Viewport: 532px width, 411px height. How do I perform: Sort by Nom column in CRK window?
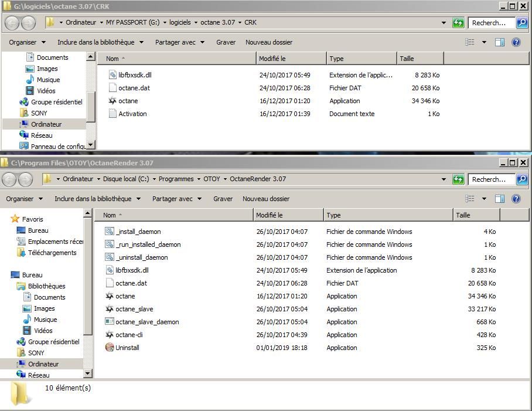click(x=177, y=59)
